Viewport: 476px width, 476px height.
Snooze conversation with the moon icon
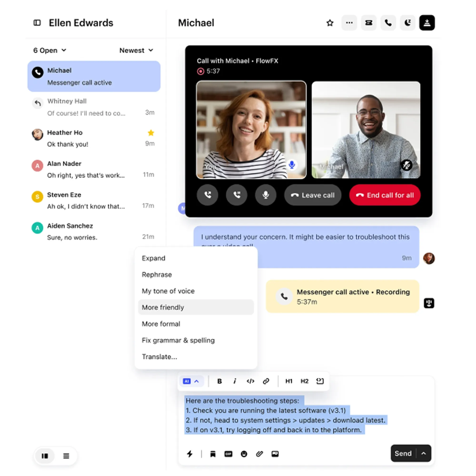click(407, 23)
